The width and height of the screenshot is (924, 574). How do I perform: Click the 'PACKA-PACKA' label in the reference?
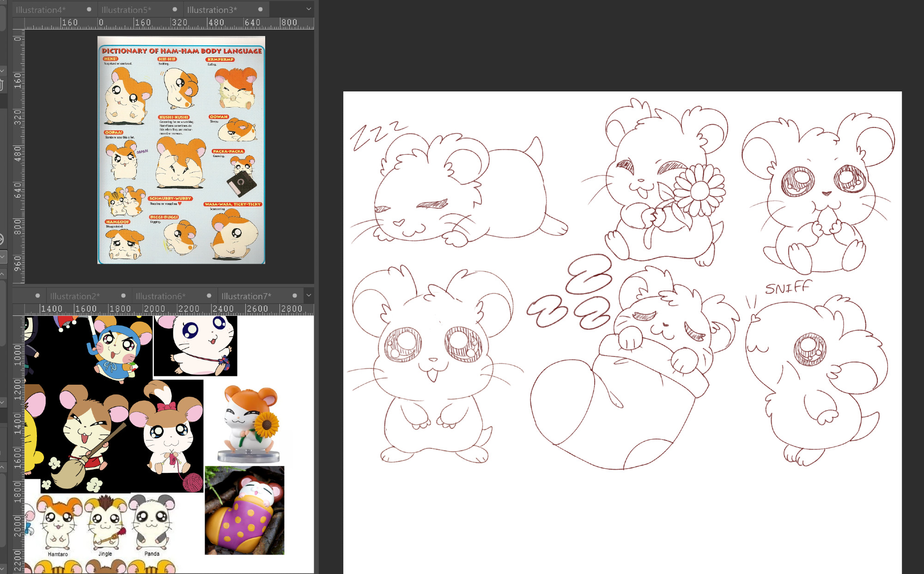228,151
